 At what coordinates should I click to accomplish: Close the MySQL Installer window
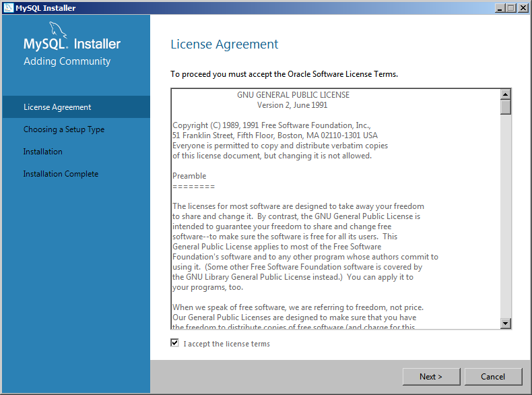coord(523,8)
